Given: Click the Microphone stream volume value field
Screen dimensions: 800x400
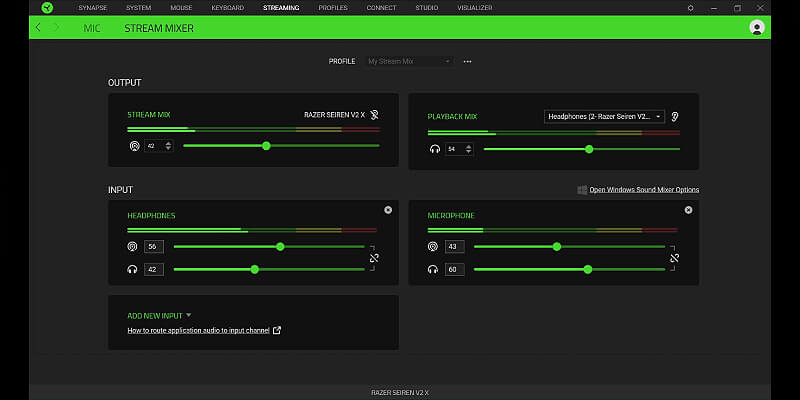Looking at the screenshot, I should click(x=454, y=246).
